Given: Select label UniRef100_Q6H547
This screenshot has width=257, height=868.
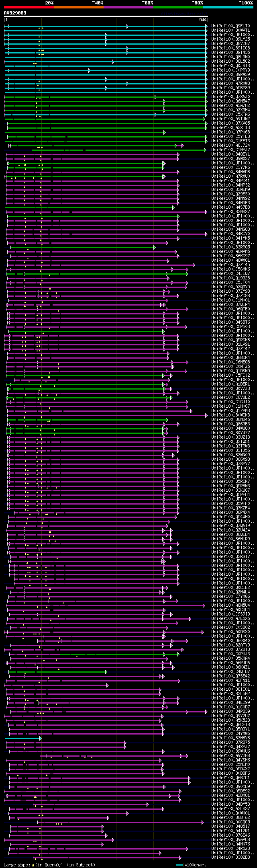Looking at the screenshot, I should [230, 101].
